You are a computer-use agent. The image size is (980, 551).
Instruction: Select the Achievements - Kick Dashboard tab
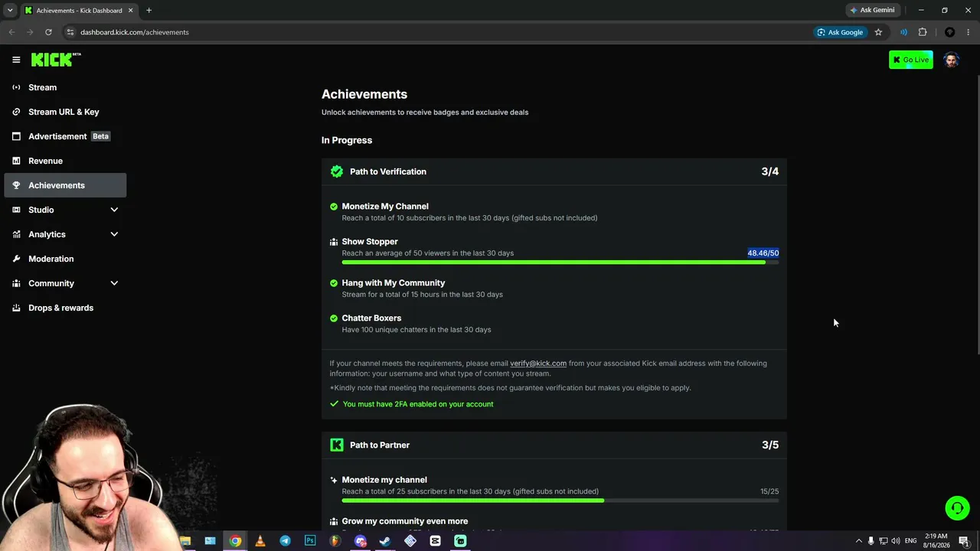[80, 11]
